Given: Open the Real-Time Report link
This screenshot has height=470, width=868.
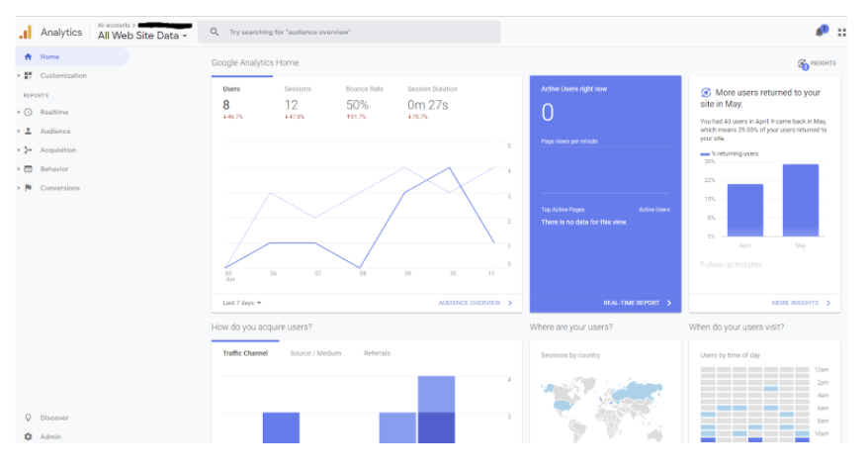Looking at the screenshot, I should [x=631, y=303].
